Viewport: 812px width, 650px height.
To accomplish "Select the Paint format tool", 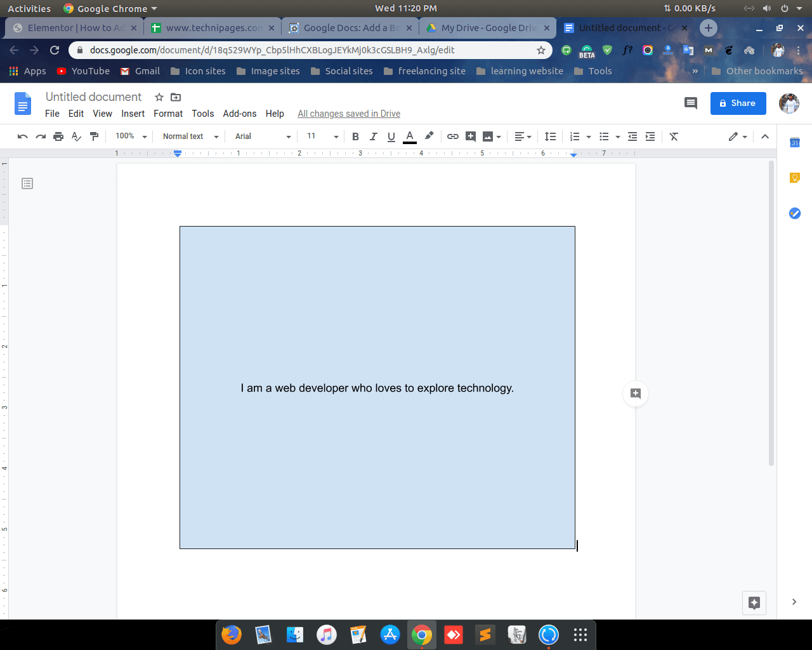I will (95, 136).
